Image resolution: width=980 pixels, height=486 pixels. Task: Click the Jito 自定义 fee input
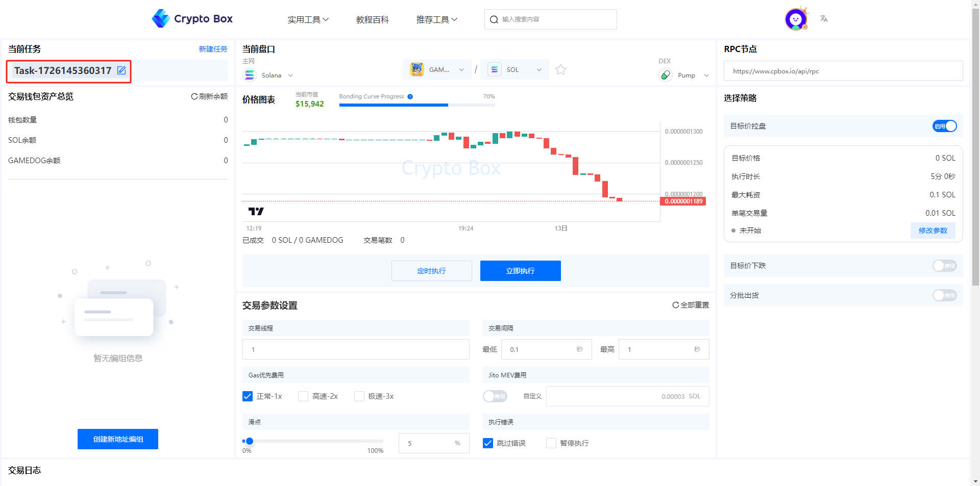pyautogui.click(x=627, y=396)
